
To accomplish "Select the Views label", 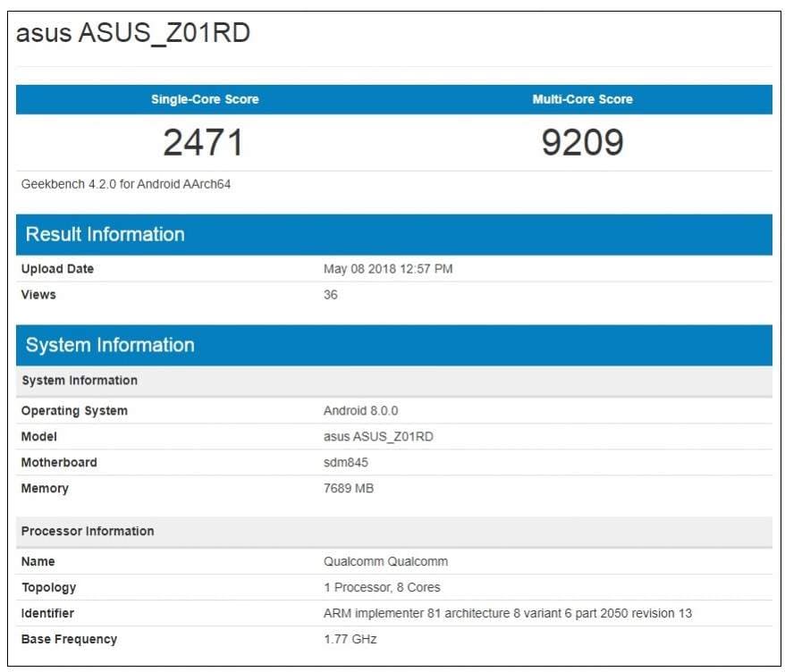I will [38, 295].
